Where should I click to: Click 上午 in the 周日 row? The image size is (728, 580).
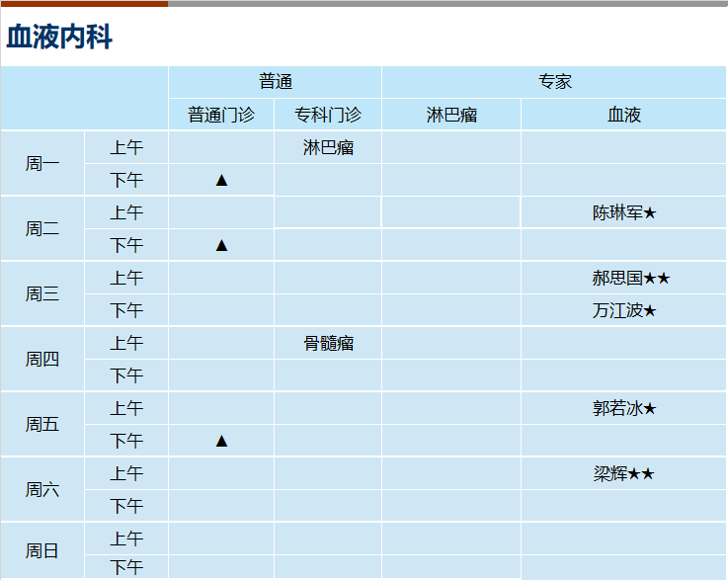point(126,539)
